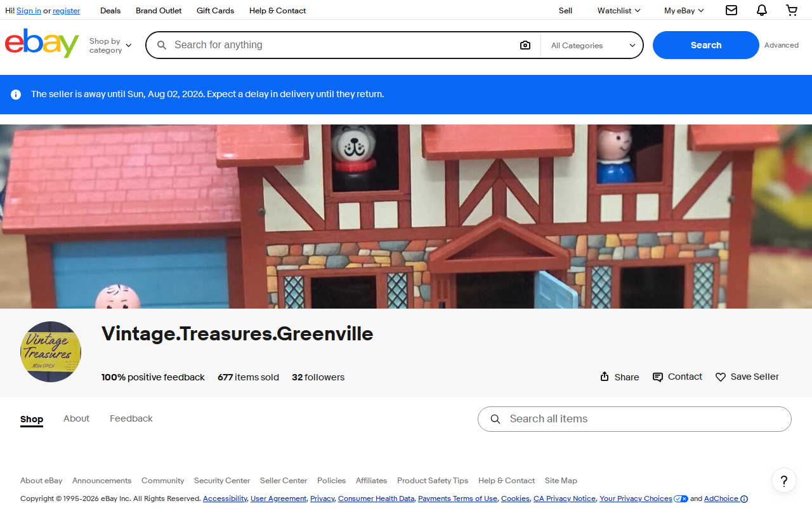Open Privacy link after User Agreement

322,499
